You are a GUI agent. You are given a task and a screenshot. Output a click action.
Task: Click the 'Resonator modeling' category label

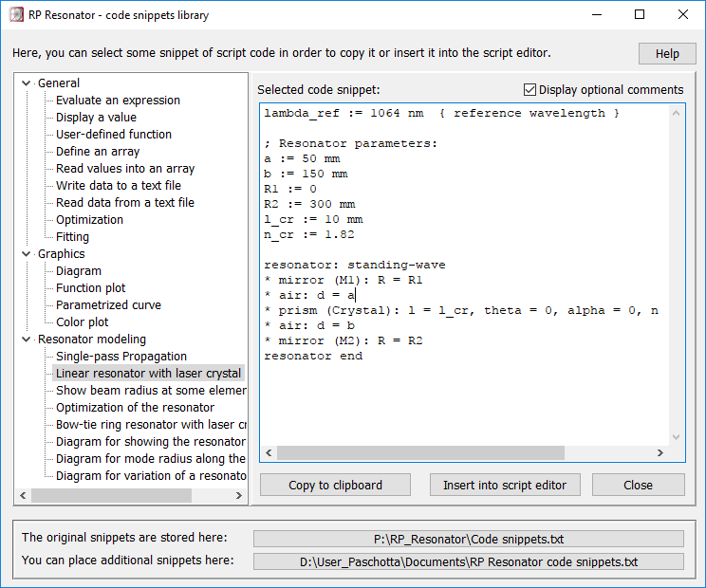tap(92, 340)
